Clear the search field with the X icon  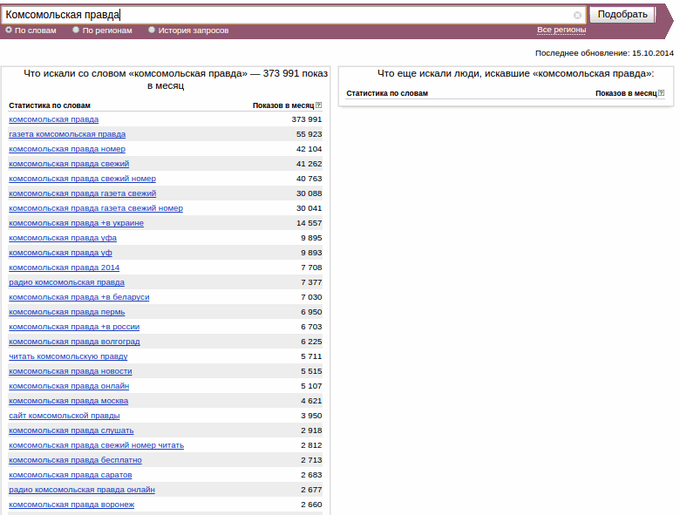point(577,15)
